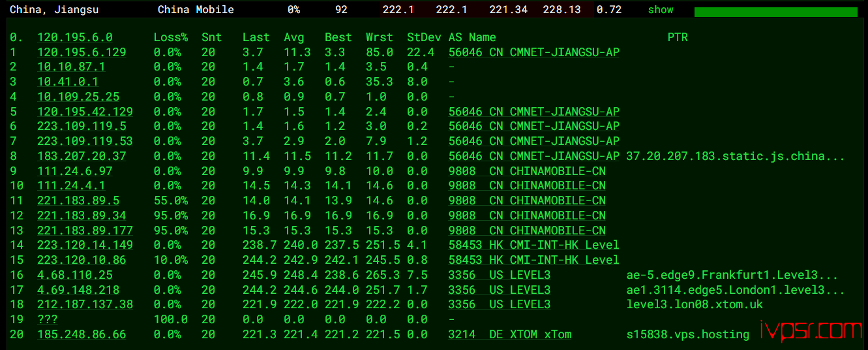The image size is (868, 350).
Task: Click the StDev column header
Action: pos(424,37)
